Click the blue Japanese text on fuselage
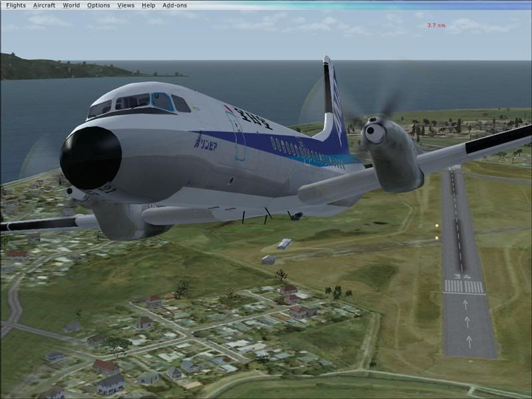Viewport: 532px width, 399px height. coord(205,142)
